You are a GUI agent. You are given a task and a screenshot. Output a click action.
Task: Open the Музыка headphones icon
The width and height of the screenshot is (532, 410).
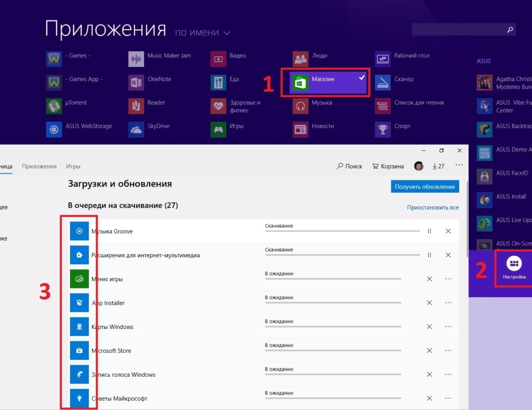click(x=301, y=106)
